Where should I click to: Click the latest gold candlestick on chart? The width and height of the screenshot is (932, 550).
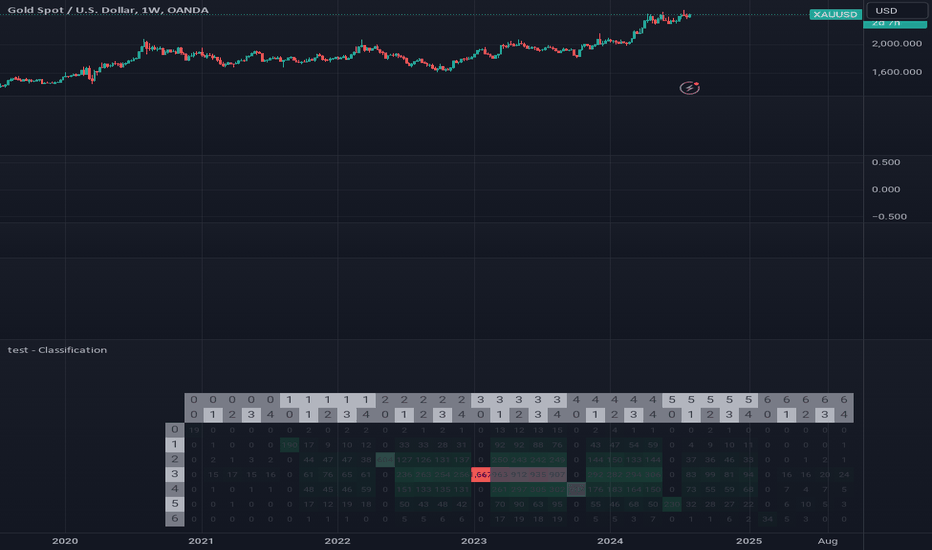tap(689, 15)
